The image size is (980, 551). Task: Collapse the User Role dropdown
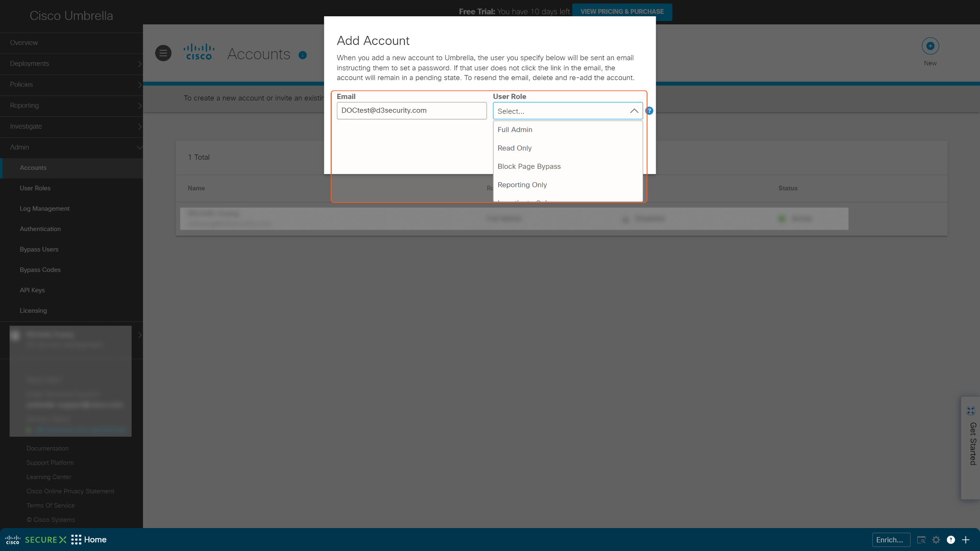coord(634,111)
